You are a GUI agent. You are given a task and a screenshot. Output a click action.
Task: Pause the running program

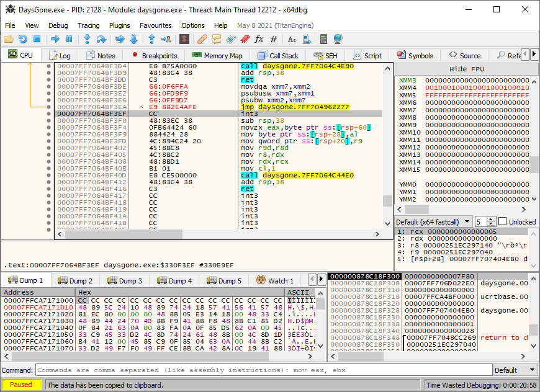tap(69, 38)
